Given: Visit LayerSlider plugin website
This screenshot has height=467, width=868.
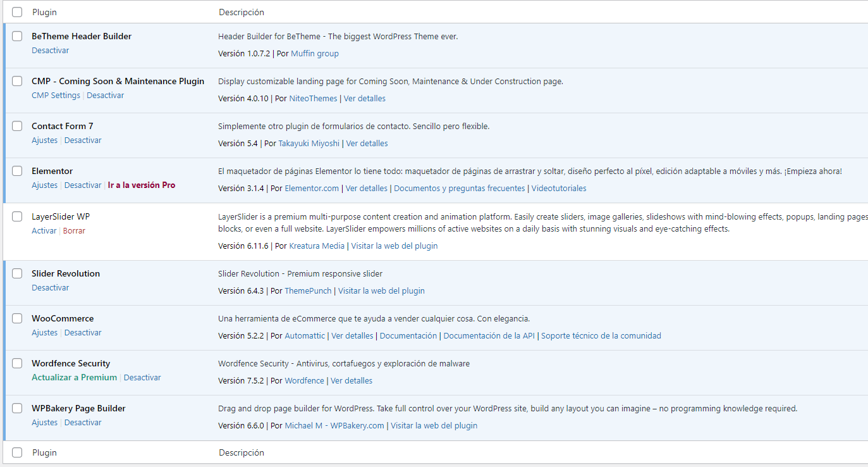Looking at the screenshot, I should (x=394, y=246).
